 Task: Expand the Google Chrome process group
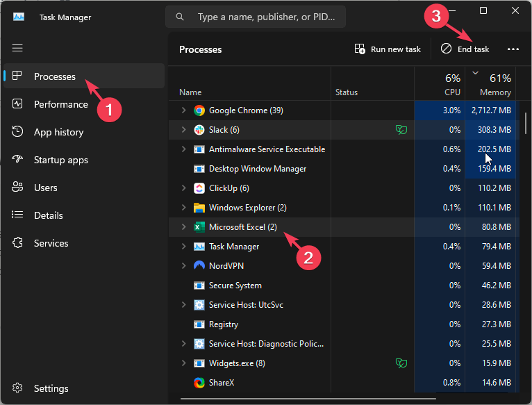point(183,110)
